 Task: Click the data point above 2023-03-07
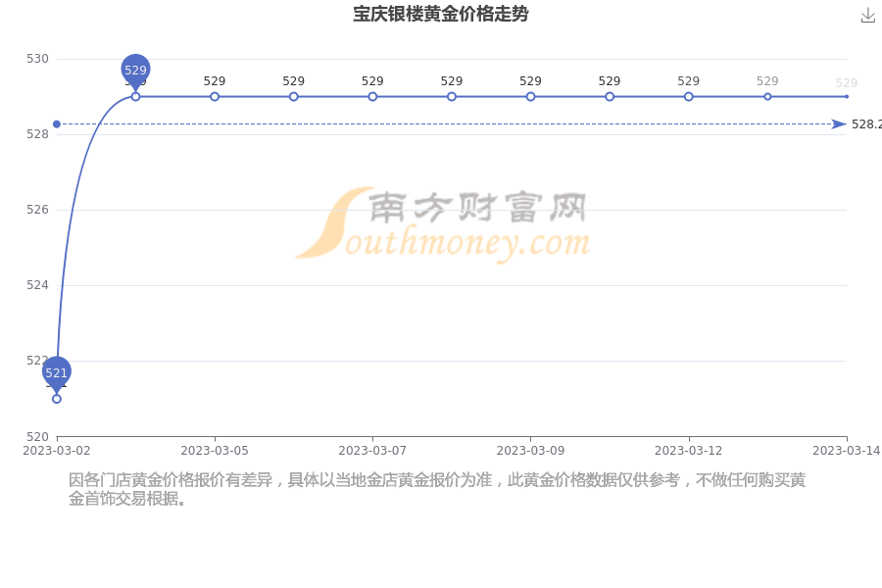[372, 97]
